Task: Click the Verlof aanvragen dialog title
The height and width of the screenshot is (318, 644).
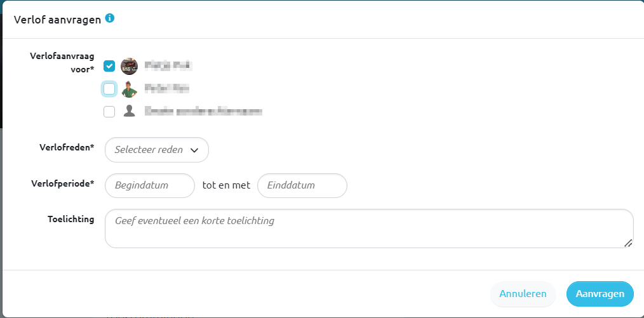Action: tap(57, 20)
